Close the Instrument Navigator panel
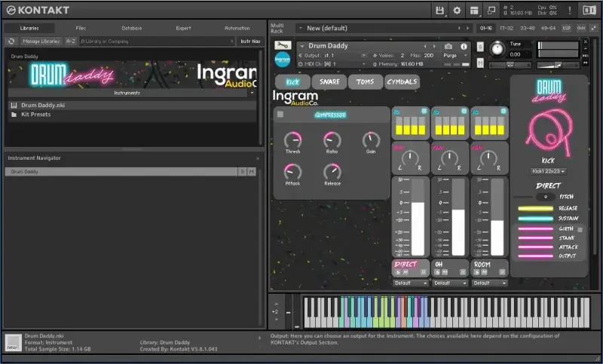 258,158
